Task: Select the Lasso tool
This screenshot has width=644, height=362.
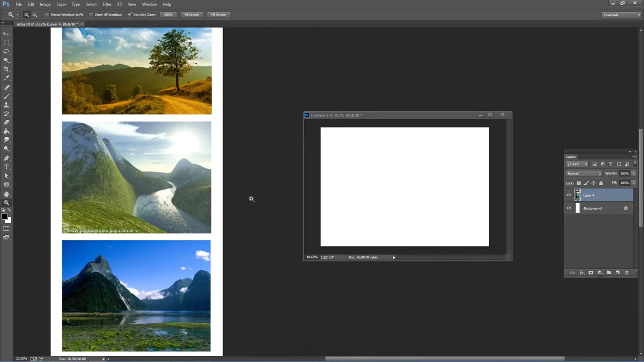Action: [6, 51]
